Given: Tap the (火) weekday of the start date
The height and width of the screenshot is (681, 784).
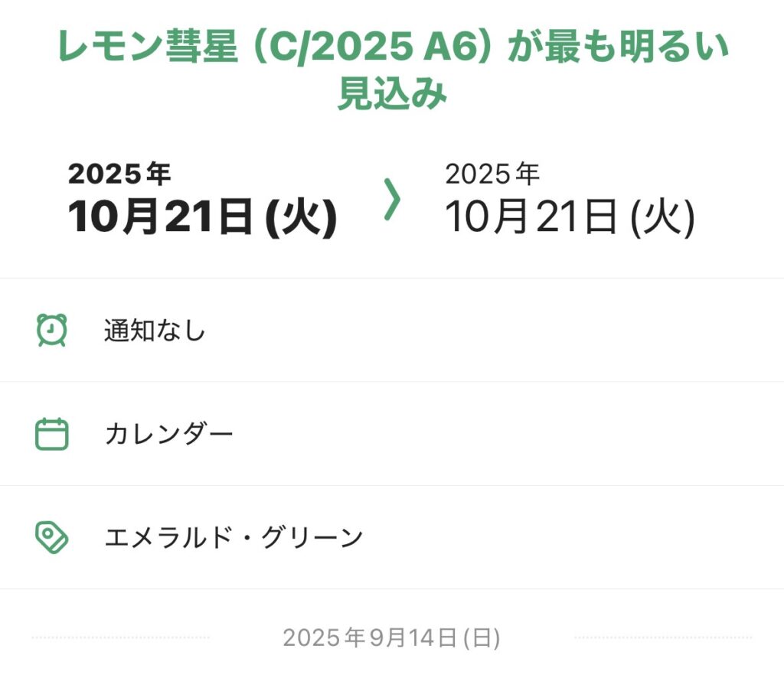Looking at the screenshot, I should click(299, 218).
